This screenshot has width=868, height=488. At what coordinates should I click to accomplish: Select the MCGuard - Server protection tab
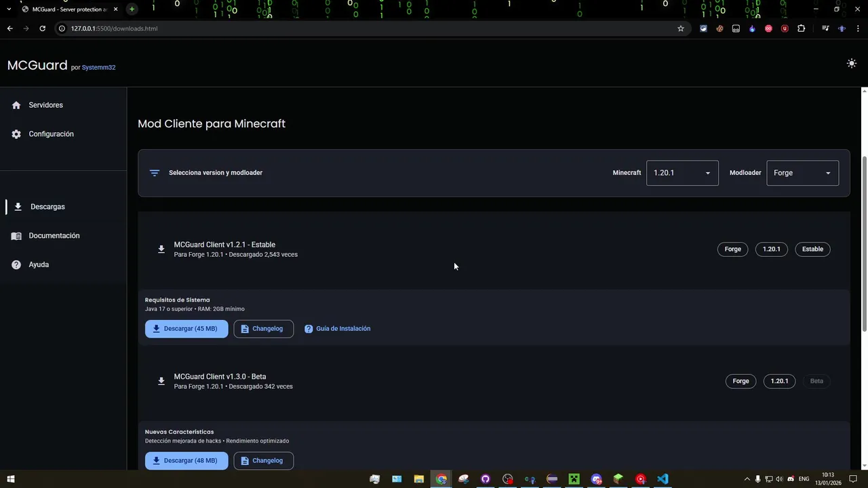69,9
